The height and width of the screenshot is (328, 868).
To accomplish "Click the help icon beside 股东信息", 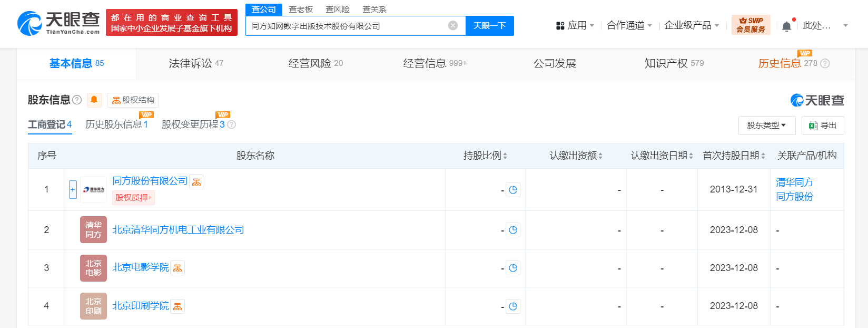I will [77, 100].
